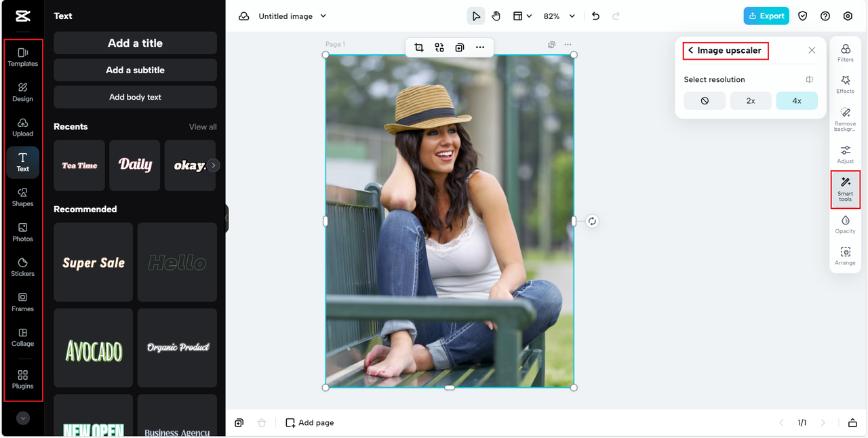Open the Filters tool

click(846, 53)
